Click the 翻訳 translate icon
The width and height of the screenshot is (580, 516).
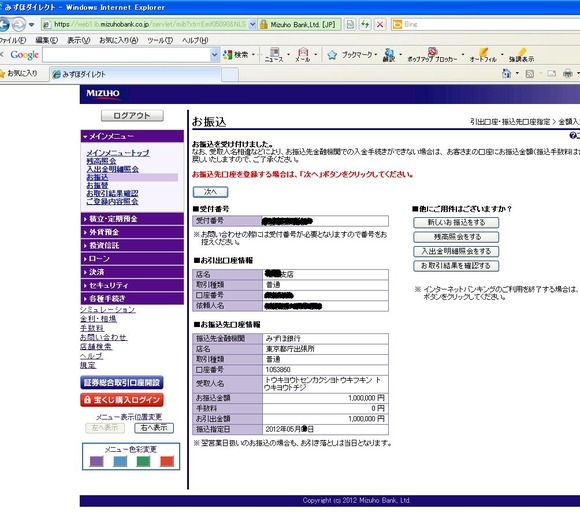point(389,55)
